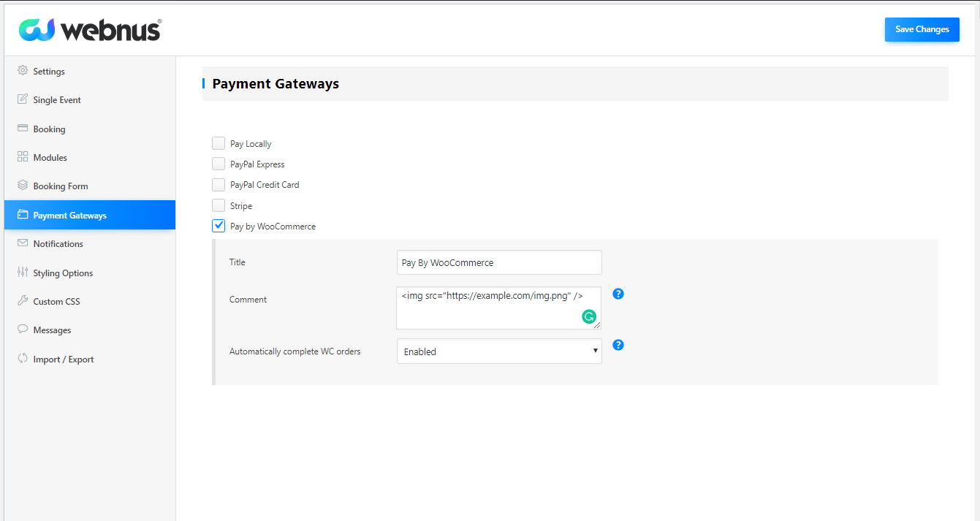This screenshot has height=521, width=980.
Task: Click the Custom CSS wrench icon
Action: tap(23, 301)
